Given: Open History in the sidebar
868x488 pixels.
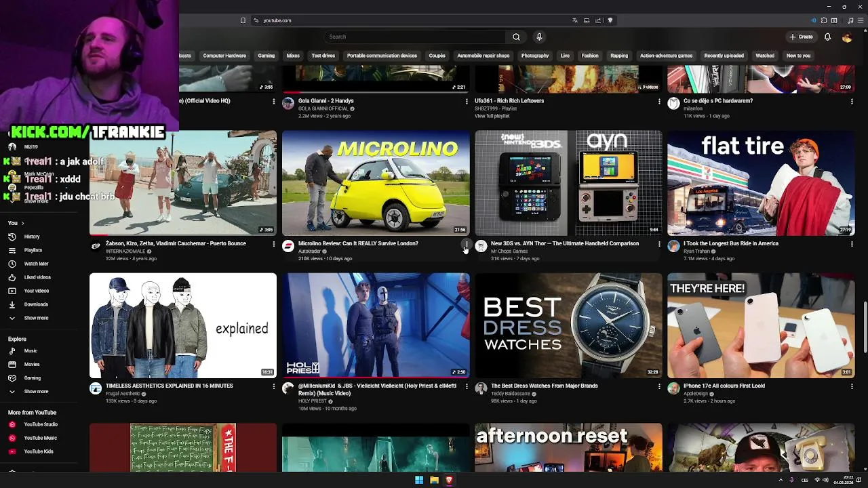Looking at the screenshot, I should tap(32, 237).
